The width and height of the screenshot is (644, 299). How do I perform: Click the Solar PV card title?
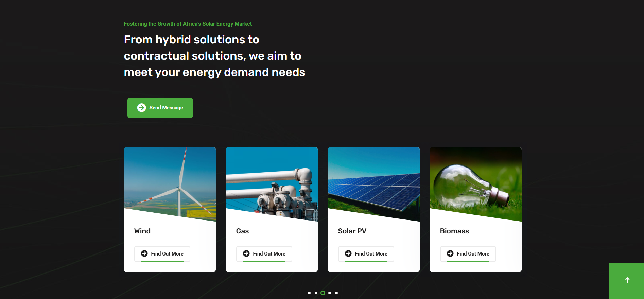click(x=352, y=231)
